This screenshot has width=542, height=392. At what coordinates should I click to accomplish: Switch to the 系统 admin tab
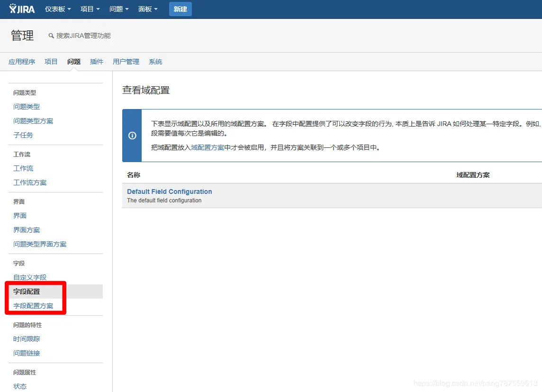point(155,62)
